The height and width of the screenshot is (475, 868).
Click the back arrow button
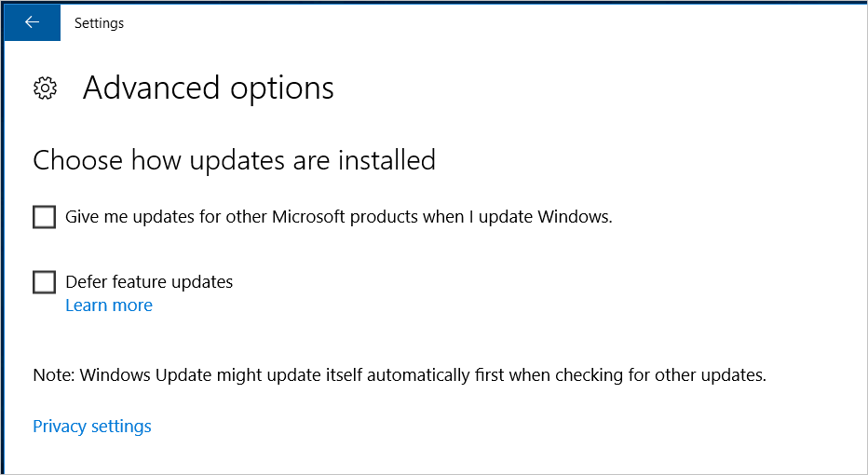pyautogui.click(x=33, y=23)
